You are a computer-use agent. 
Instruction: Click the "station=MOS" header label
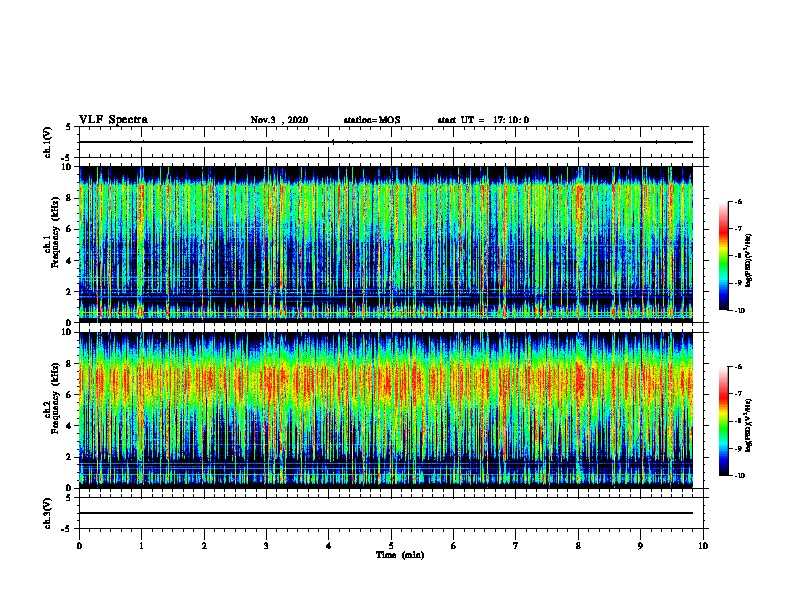[x=372, y=120]
